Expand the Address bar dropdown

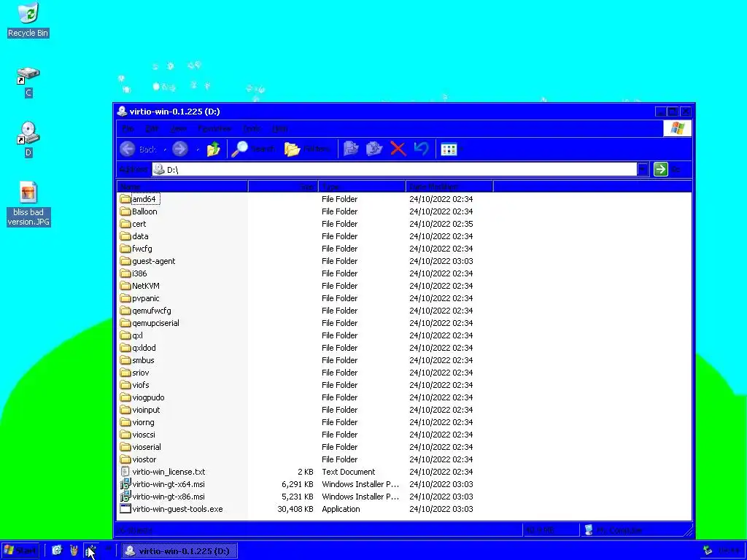642,169
